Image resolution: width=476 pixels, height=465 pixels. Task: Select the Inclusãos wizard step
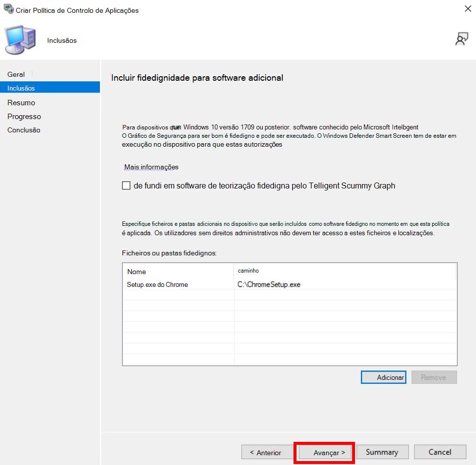tap(50, 88)
